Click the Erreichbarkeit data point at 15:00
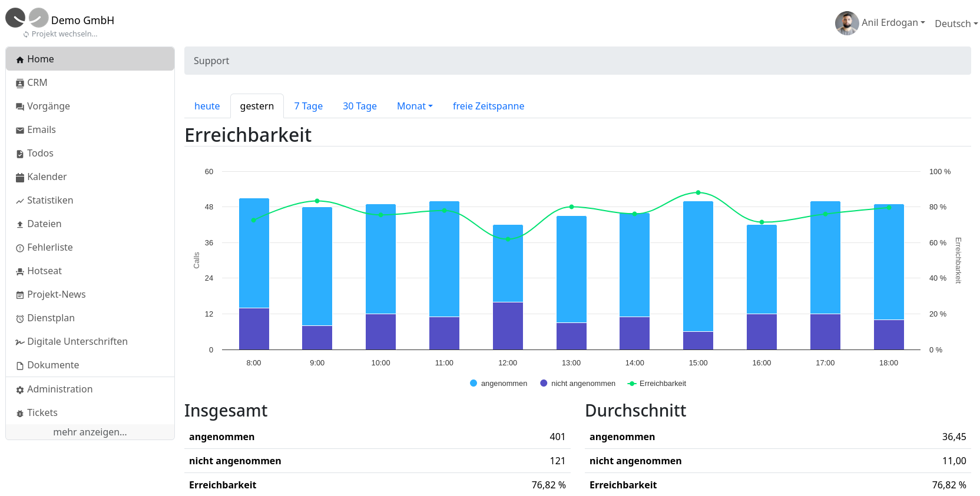 point(698,193)
